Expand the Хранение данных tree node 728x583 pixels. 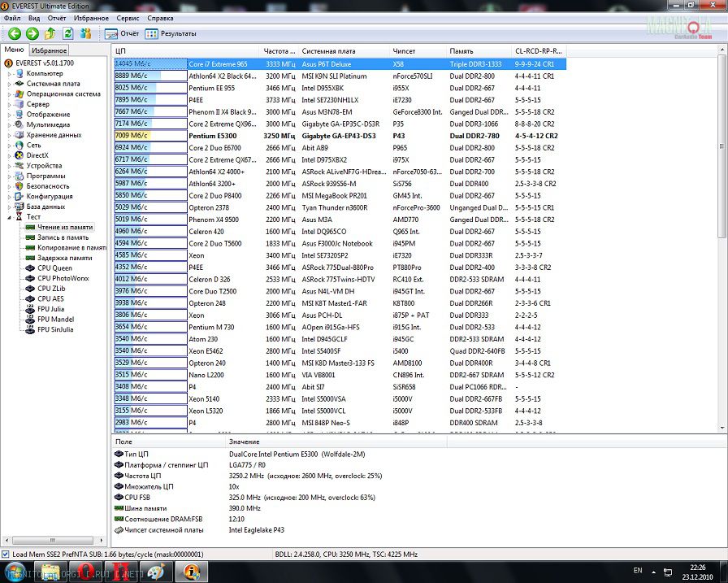coord(9,135)
